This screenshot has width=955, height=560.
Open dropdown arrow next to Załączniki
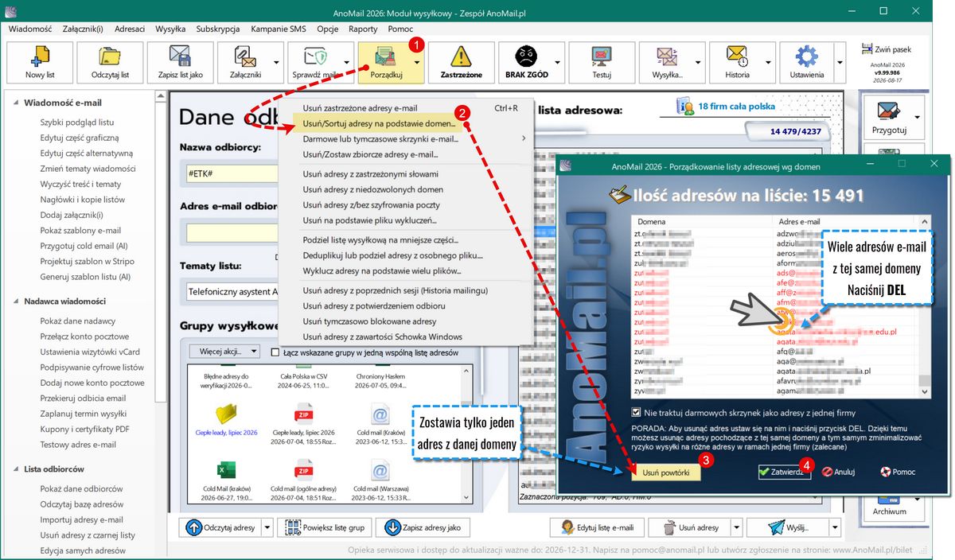tap(278, 62)
